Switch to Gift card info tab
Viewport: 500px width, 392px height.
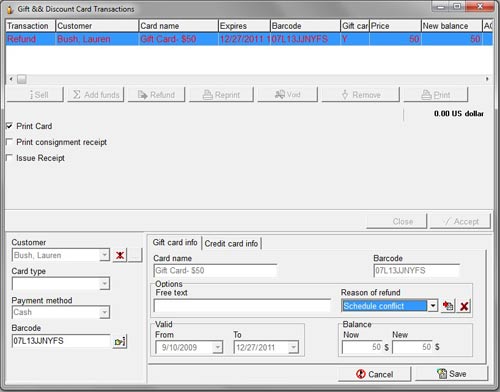(x=175, y=243)
